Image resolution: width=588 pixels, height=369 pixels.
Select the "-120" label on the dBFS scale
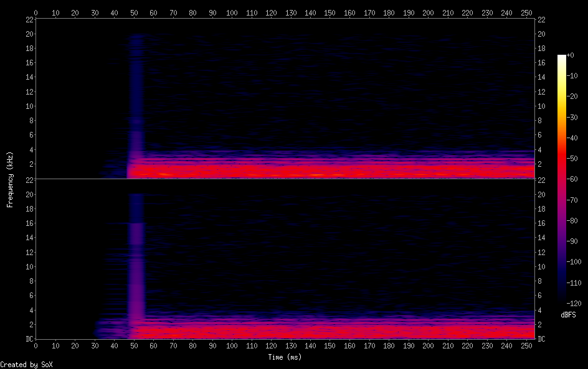[x=574, y=304]
